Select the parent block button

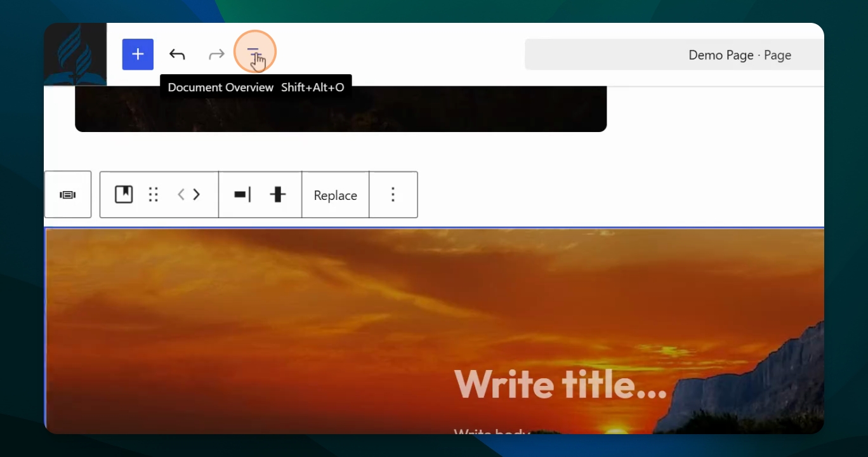68,195
